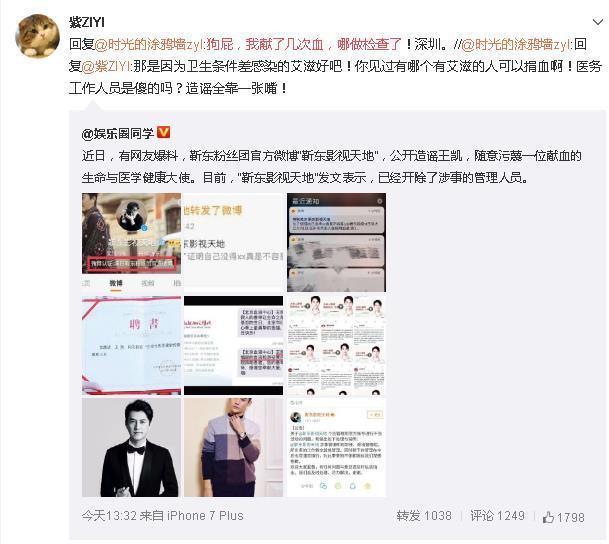View the notification list screenshot thumbnail

pyautogui.click(x=336, y=242)
